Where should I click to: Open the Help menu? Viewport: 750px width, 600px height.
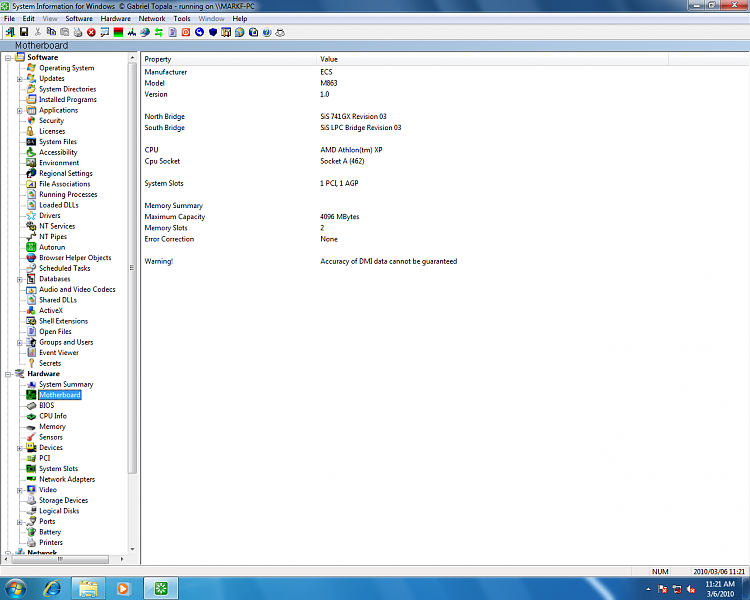240,19
